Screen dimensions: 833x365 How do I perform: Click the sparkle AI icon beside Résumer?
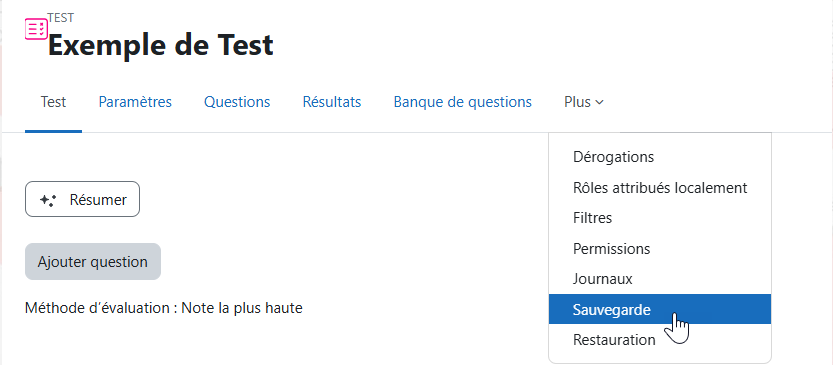48,200
